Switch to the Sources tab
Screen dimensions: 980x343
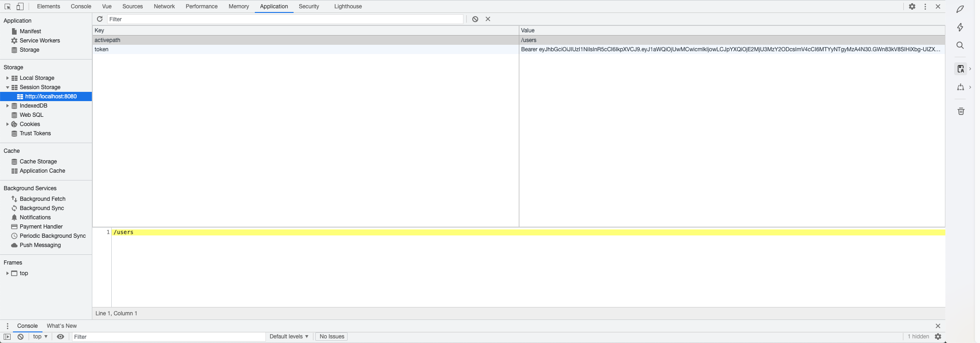pos(132,6)
